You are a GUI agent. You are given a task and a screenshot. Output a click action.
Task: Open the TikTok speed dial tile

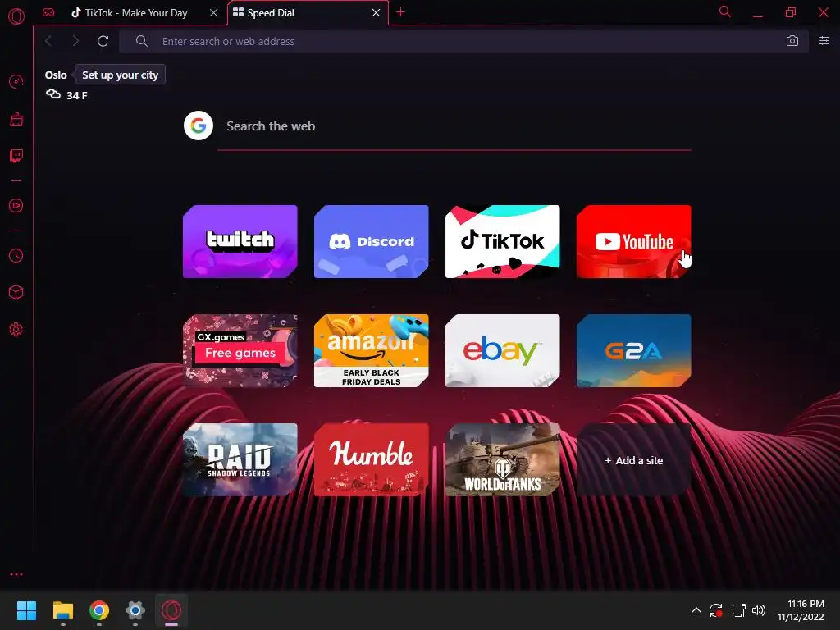(503, 242)
